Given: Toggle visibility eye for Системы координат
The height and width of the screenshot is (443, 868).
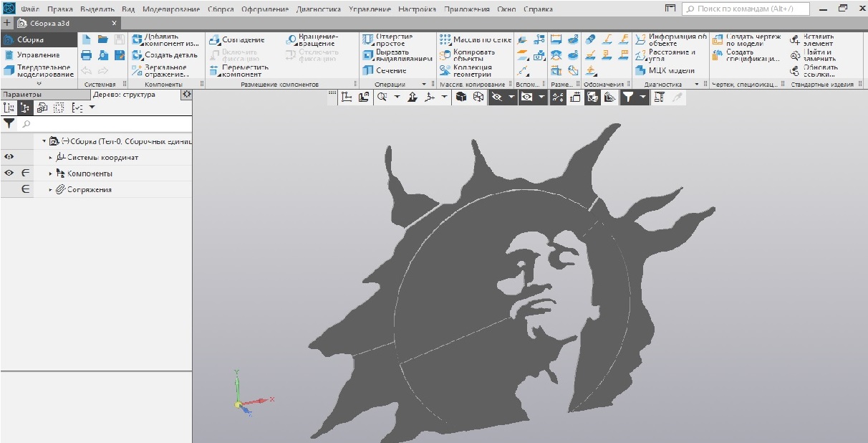Looking at the screenshot, I should click(x=9, y=157).
